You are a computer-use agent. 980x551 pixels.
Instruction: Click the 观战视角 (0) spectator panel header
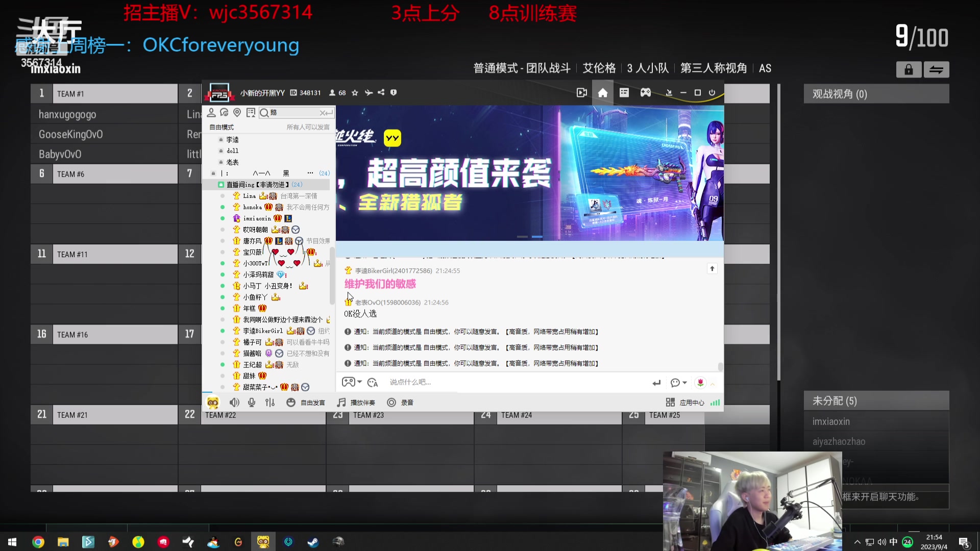tap(876, 94)
